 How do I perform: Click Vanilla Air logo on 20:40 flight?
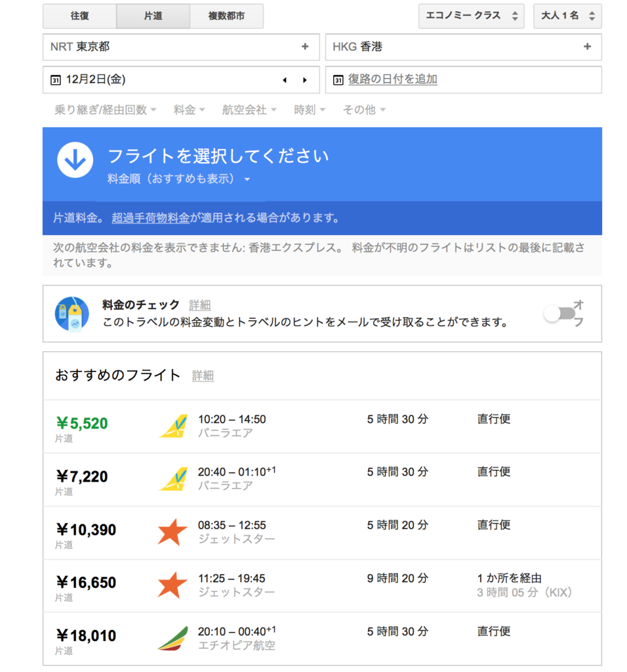click(x=173, y=478)
